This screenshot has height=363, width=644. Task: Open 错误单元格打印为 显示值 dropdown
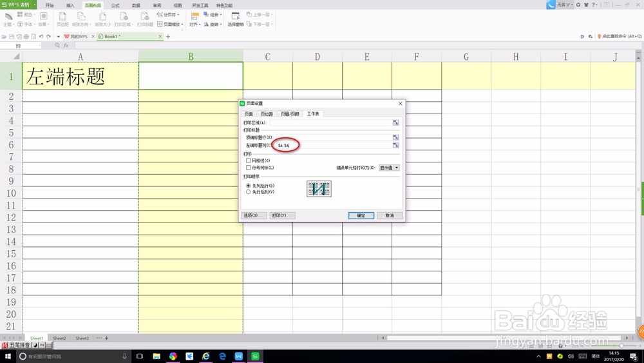(x=389, y=168)
